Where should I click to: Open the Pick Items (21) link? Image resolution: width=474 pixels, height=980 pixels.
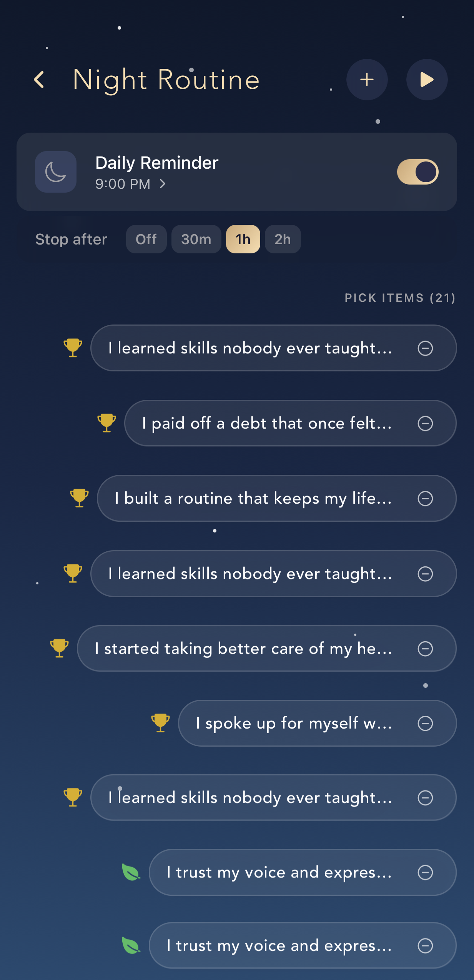click(x=400, y=298)
